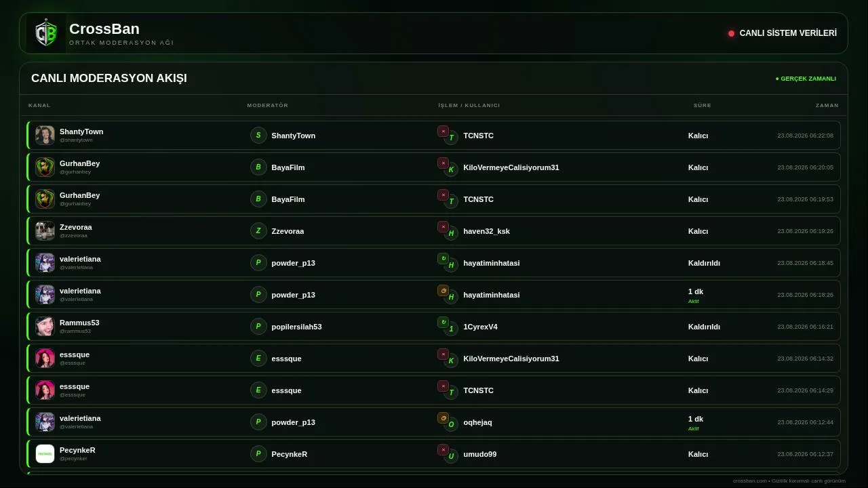This screenshot has width=868, height=488.
Task: Click the orange timeout icon beside oqhejaq
Action: pyautogui.click(x=443, y=418)
